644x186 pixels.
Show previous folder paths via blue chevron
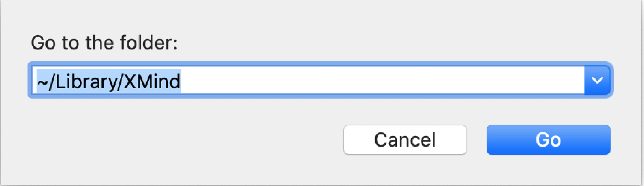coord(597,80)
